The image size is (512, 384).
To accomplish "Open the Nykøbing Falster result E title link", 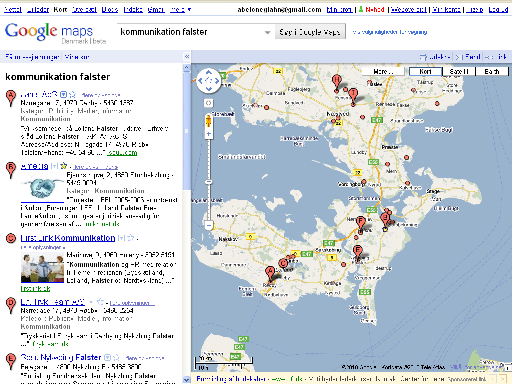I will [61, 357].
